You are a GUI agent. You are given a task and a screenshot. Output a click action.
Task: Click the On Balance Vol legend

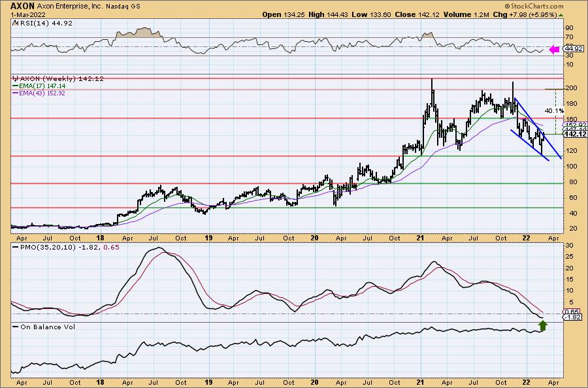(x=44, y=327)
